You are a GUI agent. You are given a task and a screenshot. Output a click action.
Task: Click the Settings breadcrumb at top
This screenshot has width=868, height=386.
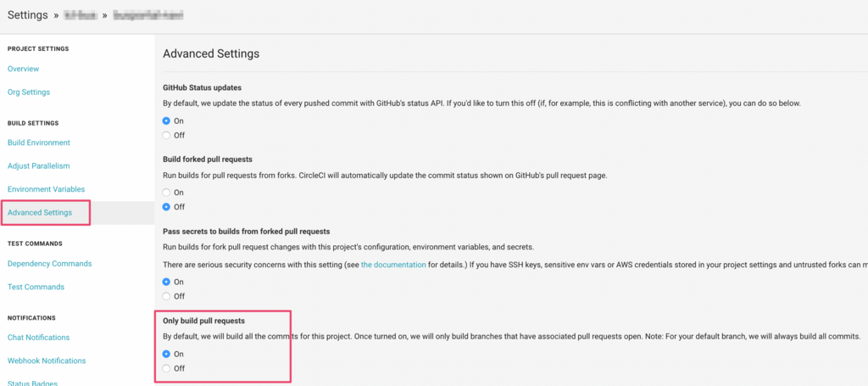coord(28,15)
